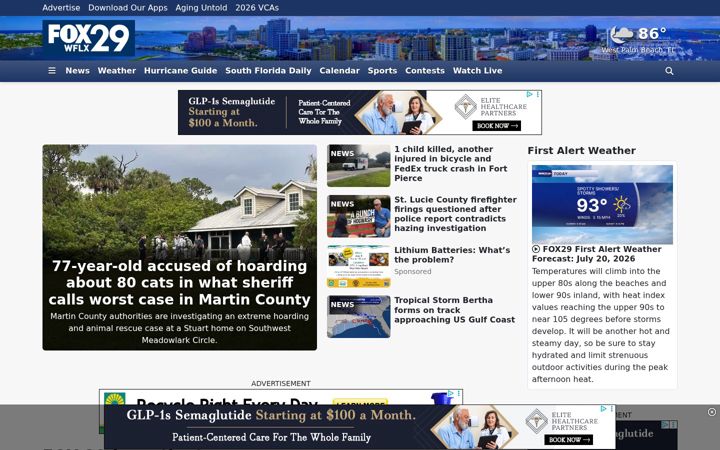
Task: Click the firefighter hazing story thumbnail
Action: tap(359, 216)
